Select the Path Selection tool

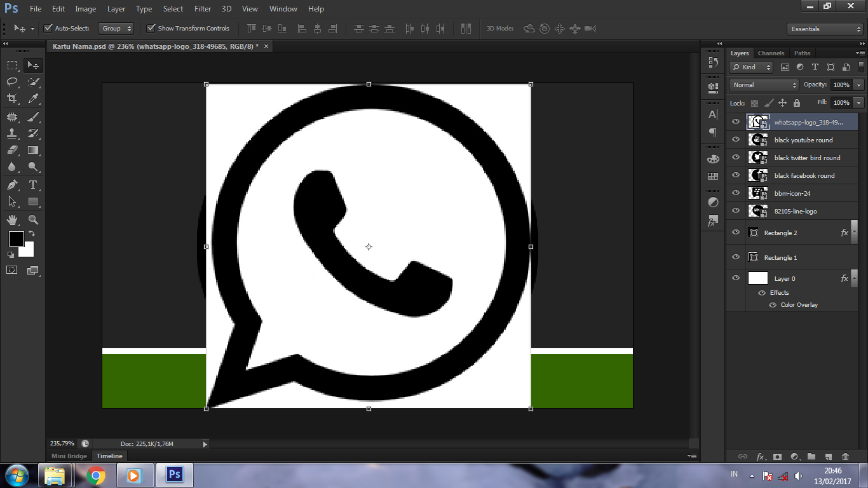12,201
